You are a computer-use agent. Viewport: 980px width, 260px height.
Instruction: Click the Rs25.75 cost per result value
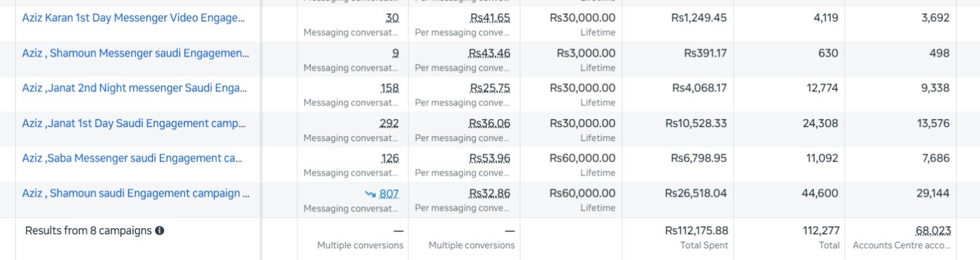coord(489,88)
